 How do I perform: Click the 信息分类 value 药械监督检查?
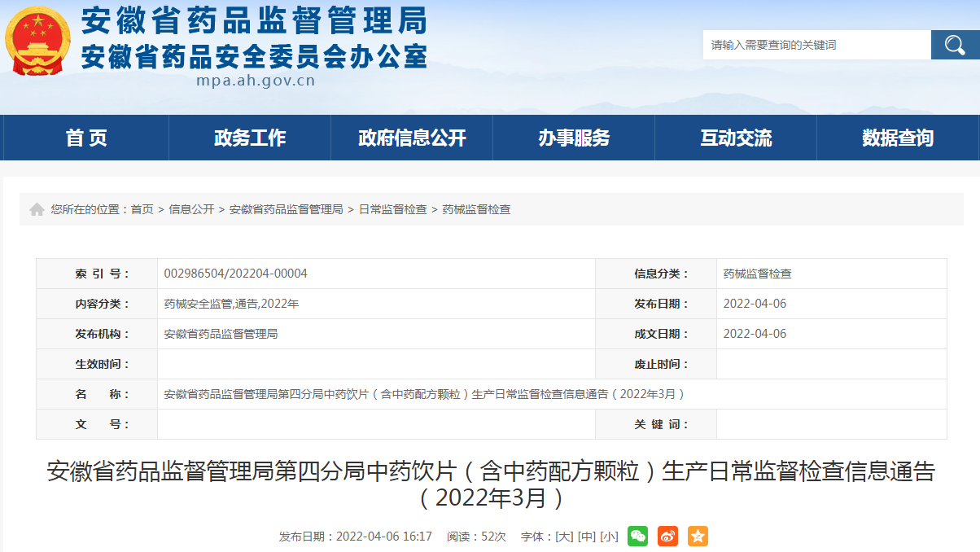pyautogui.click(x=757, y=274)
